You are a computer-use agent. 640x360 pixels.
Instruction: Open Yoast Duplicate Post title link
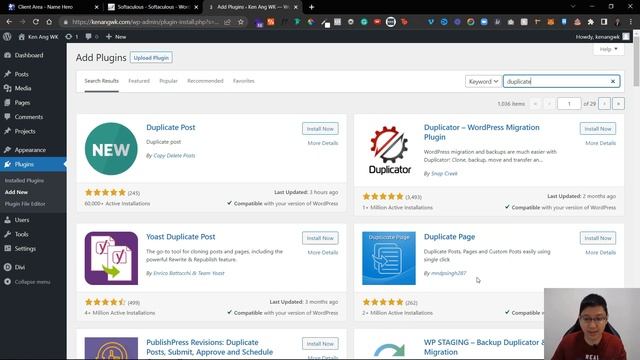point(180,237)
